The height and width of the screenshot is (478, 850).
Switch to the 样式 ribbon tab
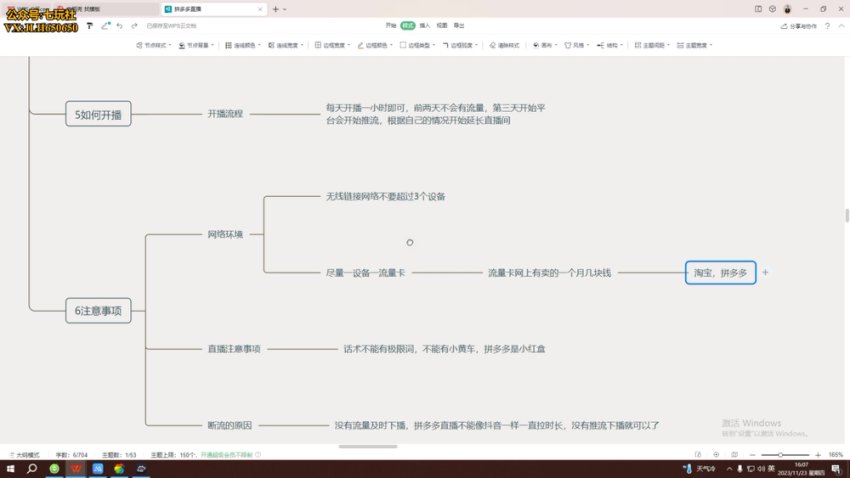pos(407,25)
